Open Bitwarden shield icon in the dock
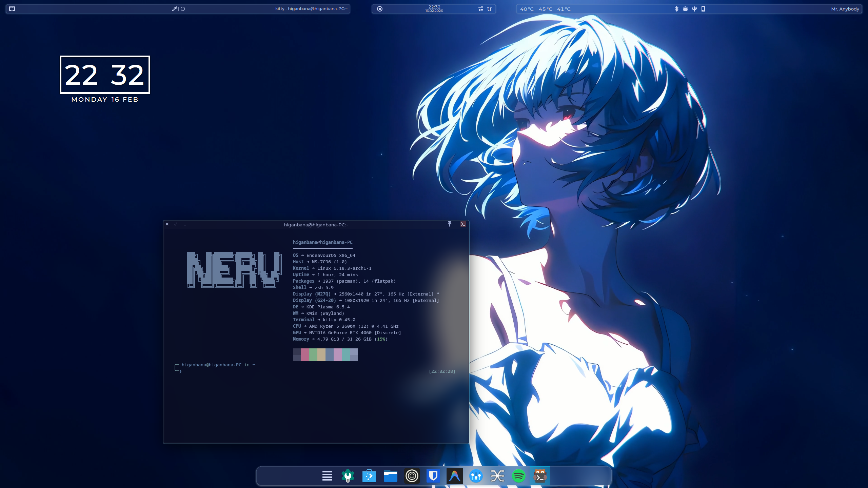The image size is (868, 488). pos(433,476)
